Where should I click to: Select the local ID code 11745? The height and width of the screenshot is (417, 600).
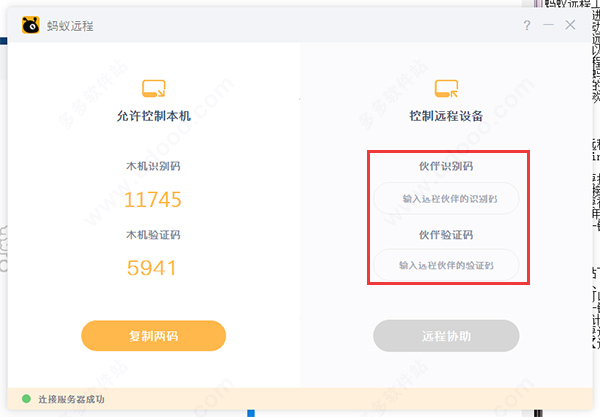[x=153, y=200]
